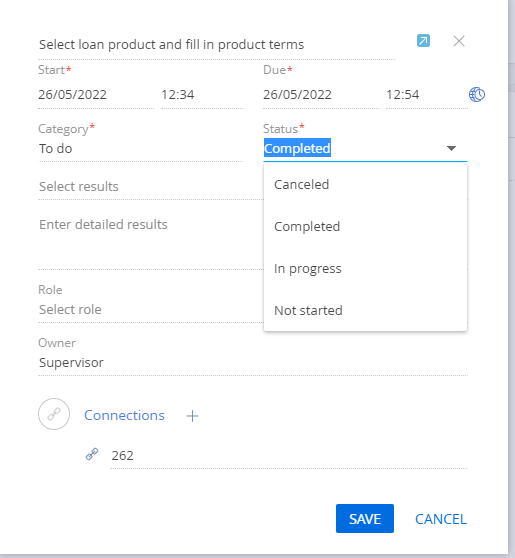Open the time zone globe clock icon
The image size is (515, 558).
477,95
